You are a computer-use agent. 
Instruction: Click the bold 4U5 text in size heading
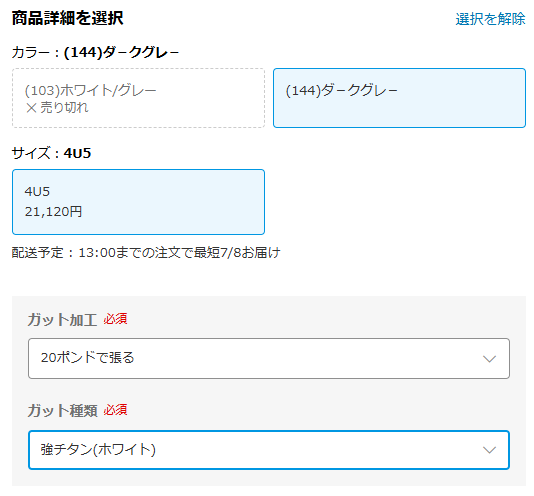coord(77,153)
